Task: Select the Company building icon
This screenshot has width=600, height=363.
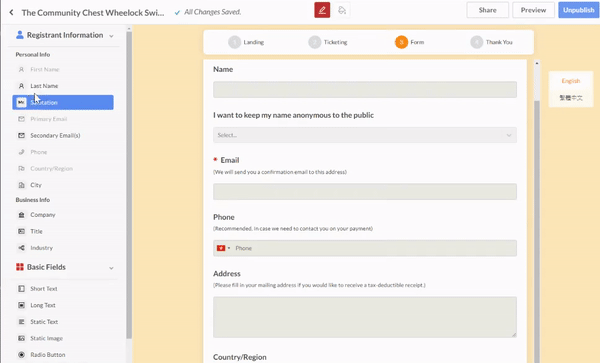Action: pyautogui.click(x=21, y=215)
